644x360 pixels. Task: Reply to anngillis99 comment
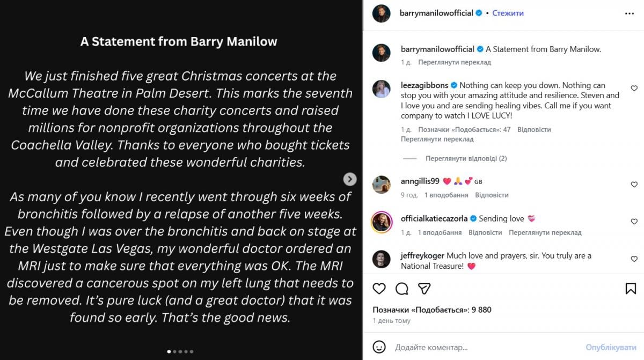point(492,195)
